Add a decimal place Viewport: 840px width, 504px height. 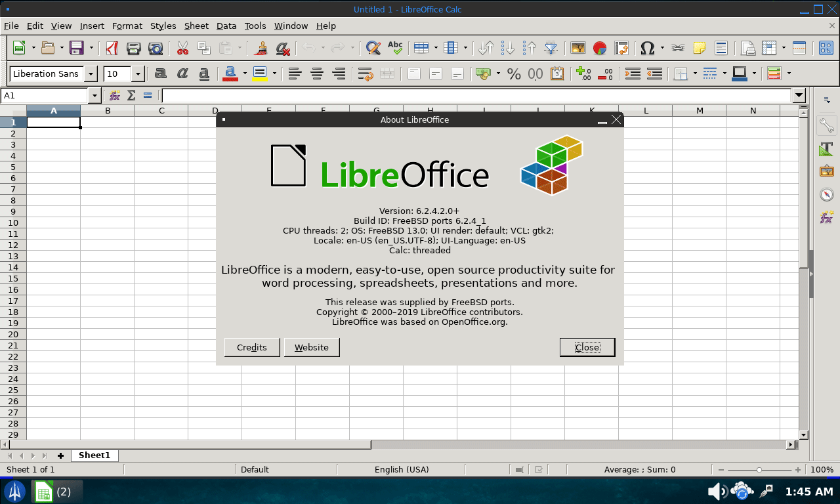click(x=583, y=73)
